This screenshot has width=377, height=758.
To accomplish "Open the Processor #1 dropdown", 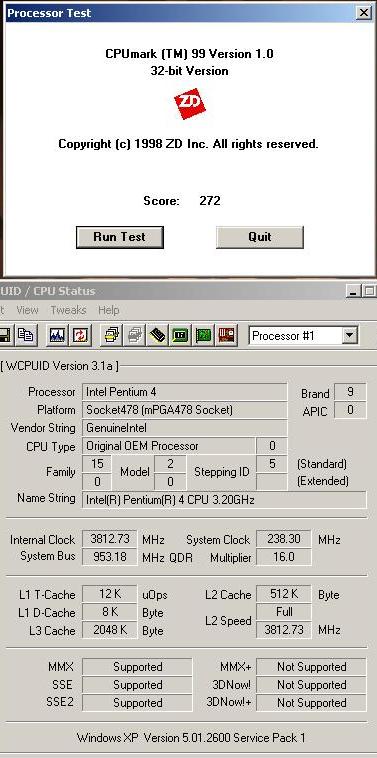I will (x=350, y=335).
